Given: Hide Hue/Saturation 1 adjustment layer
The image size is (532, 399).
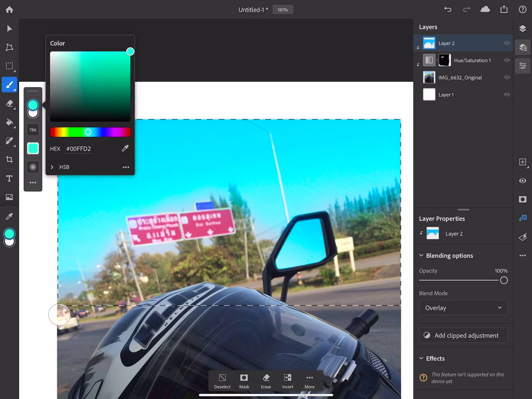Looking at the screenshot, I should tap(507, 60).
